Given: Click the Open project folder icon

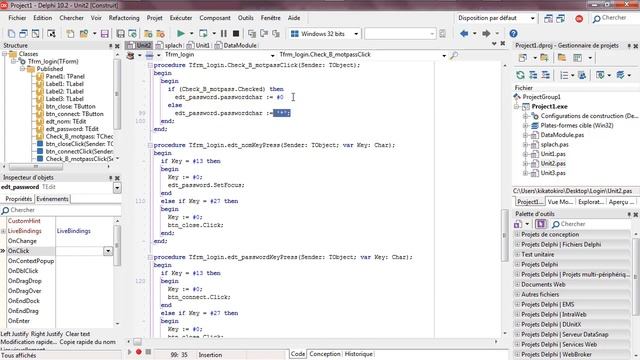Looking at the screenshot, I should (x=148, y=33).
